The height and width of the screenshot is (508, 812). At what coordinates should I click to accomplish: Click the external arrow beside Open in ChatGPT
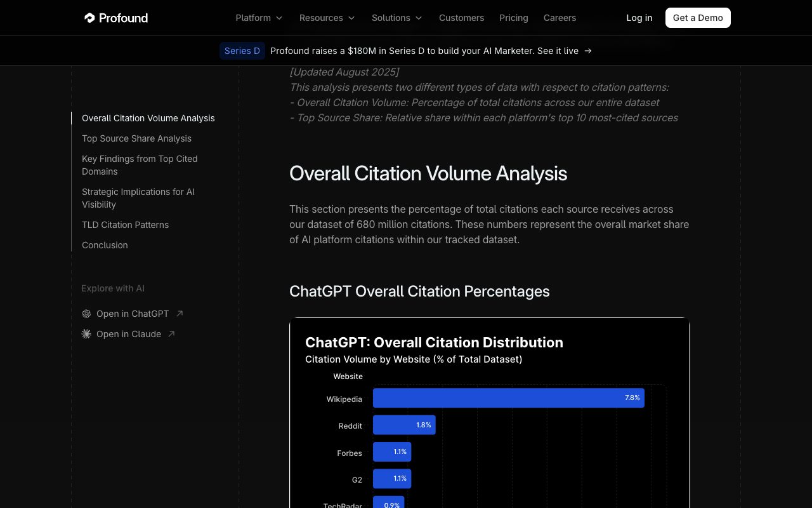tap(180, 314)
